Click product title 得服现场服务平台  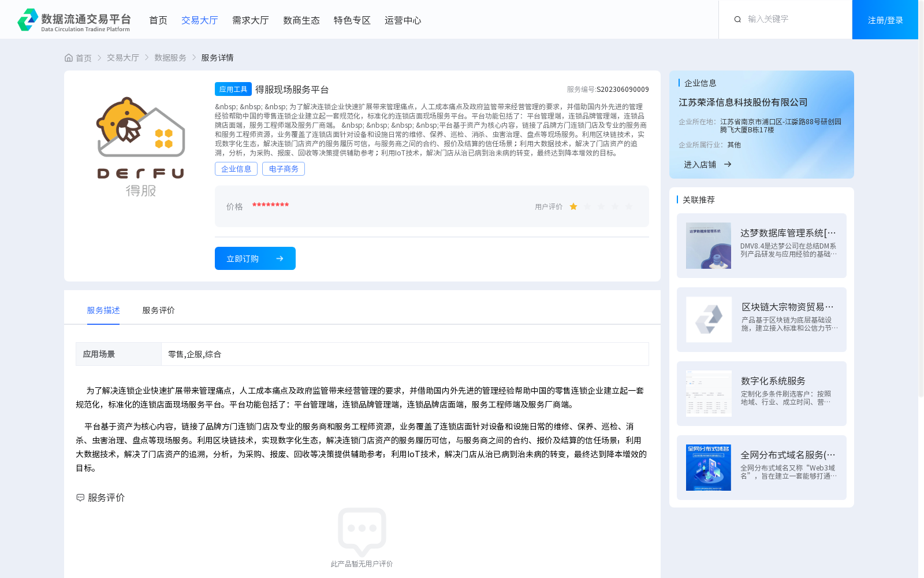tap(292, 90)
